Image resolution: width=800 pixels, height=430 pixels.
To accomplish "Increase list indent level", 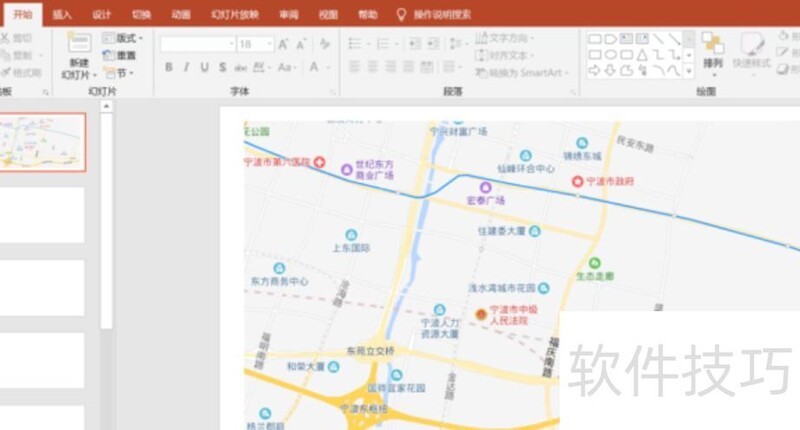I will point(433,44).
